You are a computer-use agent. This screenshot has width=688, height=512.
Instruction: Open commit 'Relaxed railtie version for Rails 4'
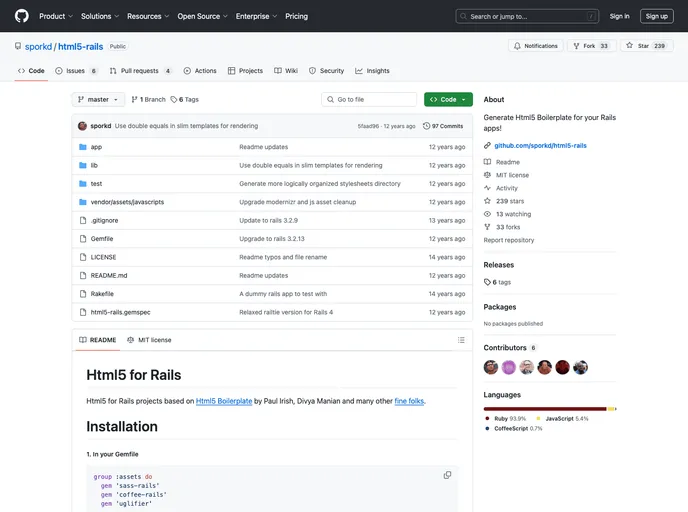(286, 313)
